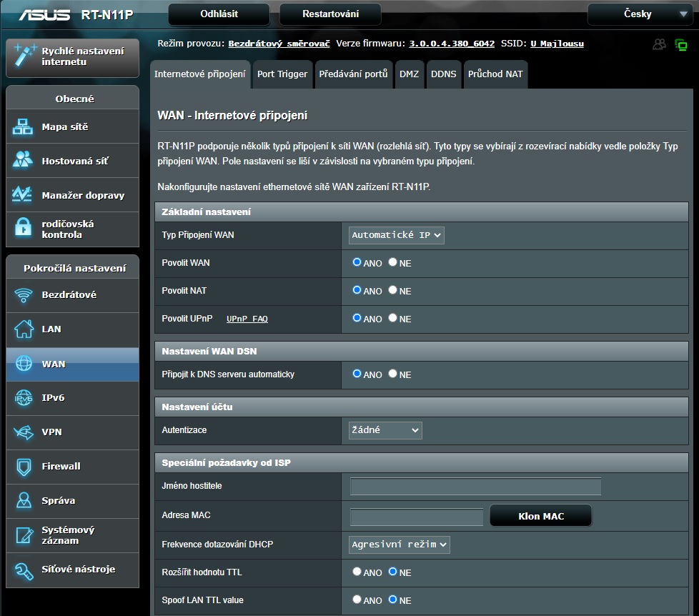
Task: Click the Jméno hostitele input field
Action: (475, 487)
